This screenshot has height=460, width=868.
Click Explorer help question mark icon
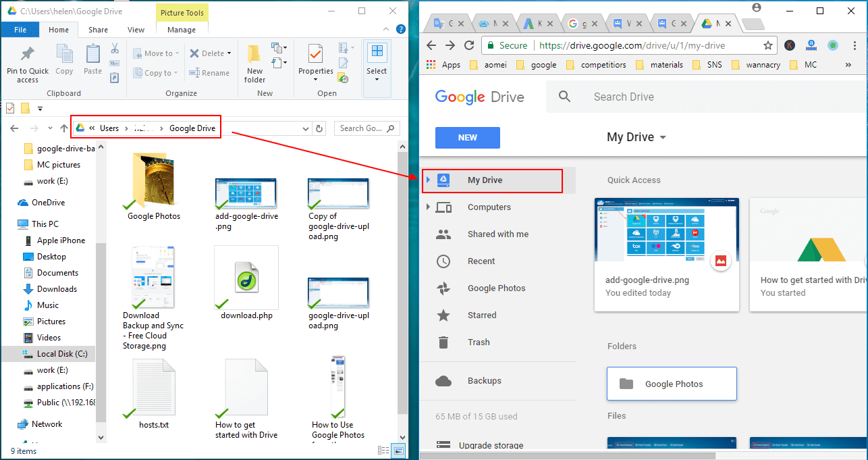tap(400, 30)
